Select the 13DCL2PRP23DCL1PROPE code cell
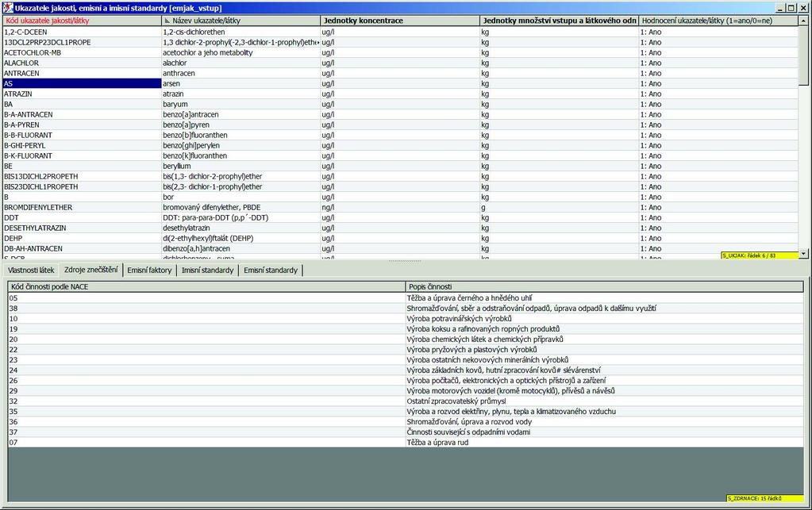The width and height of the screenshot is (812, 510). tap(82, 42)
